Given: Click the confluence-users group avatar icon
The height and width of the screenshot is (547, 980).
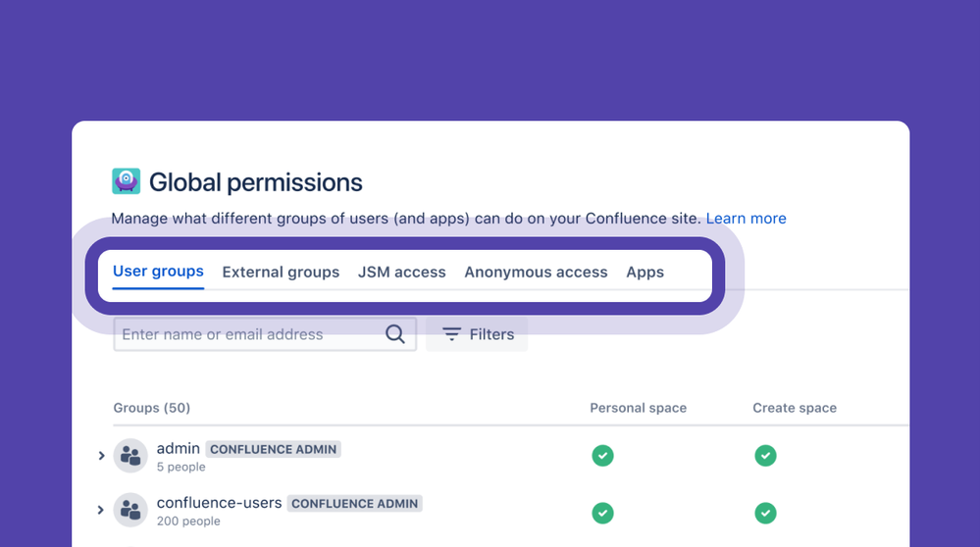Looking at the screenshot, I should (130, 510).
